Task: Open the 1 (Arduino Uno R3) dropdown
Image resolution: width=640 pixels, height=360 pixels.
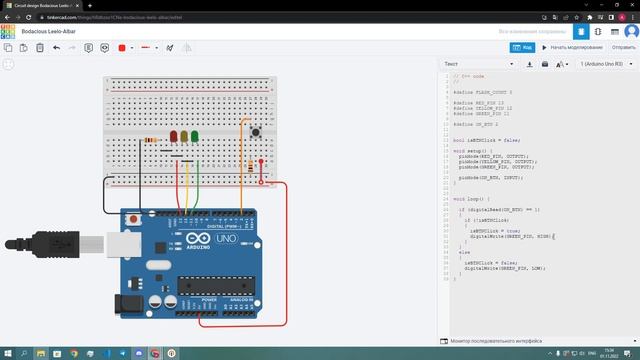Action: (x=606, y=64)
